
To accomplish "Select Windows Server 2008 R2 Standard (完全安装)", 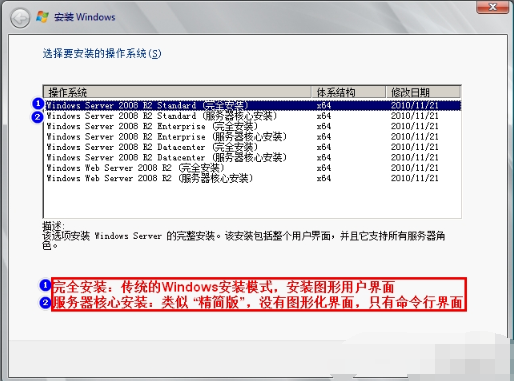I will click(252, 105).
